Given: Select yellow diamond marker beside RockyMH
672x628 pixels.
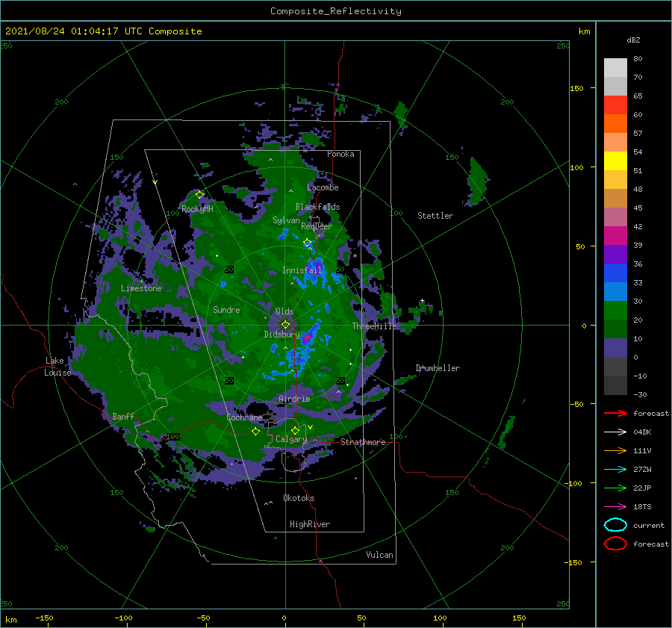Looking at the screenshot, I should (x=199, y=195).
